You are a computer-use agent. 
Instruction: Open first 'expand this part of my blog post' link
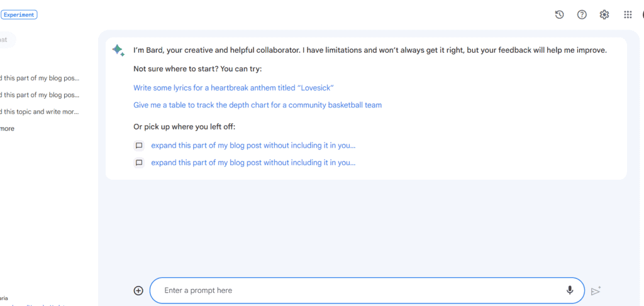253,146
